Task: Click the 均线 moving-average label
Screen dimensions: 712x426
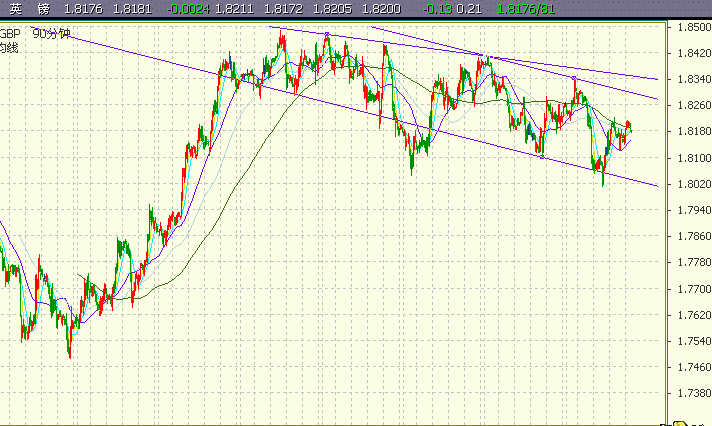Action: coord(9,48)
